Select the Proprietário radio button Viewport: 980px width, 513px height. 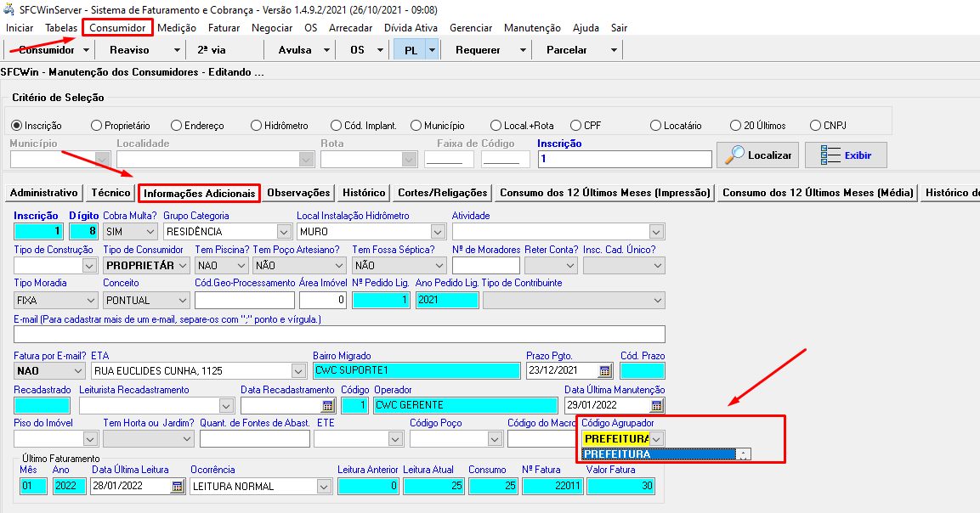96,126
